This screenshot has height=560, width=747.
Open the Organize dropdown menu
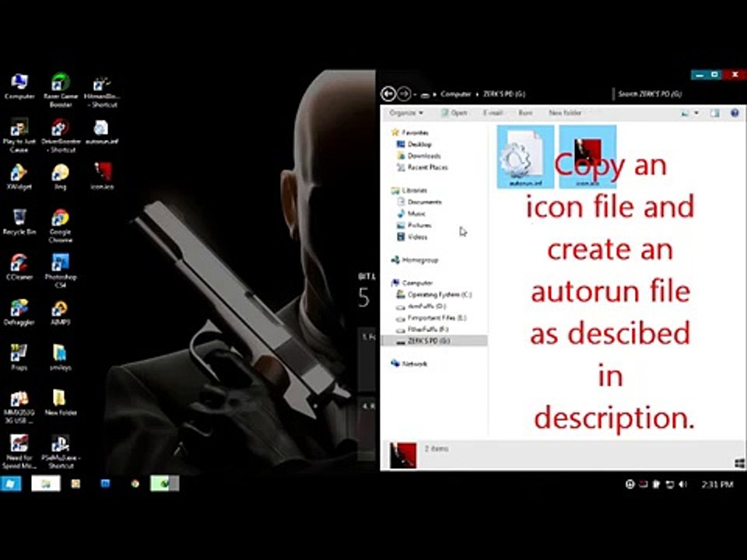tap(406, 113)
